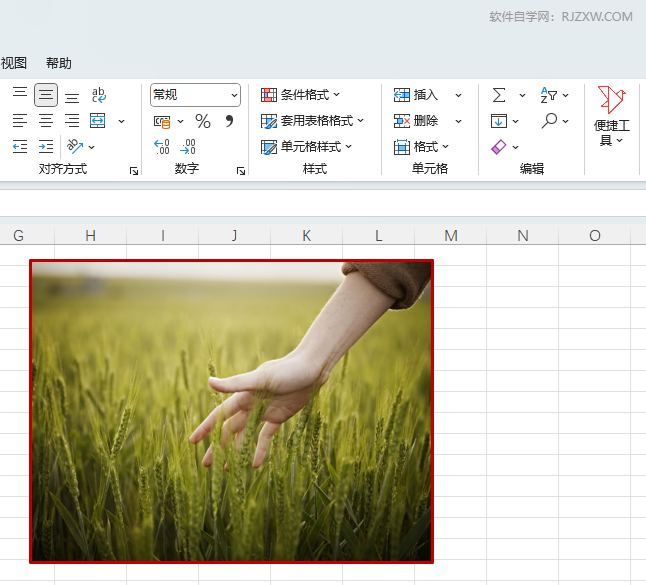646x585 pixels.
Task: Open 单元格样式 cell styles menu
Action: (x=307, y=147)
